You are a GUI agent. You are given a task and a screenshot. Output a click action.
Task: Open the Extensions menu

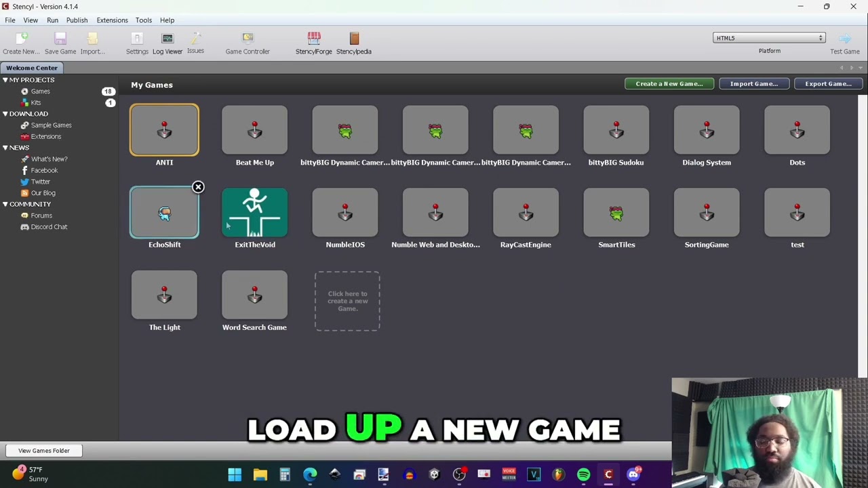(x=112, y=20)
